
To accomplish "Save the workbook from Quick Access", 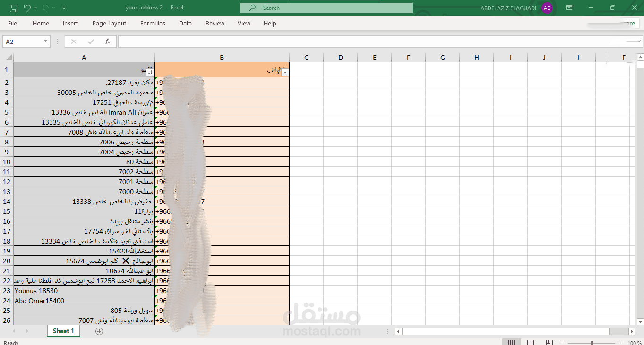I will [14, 8].
